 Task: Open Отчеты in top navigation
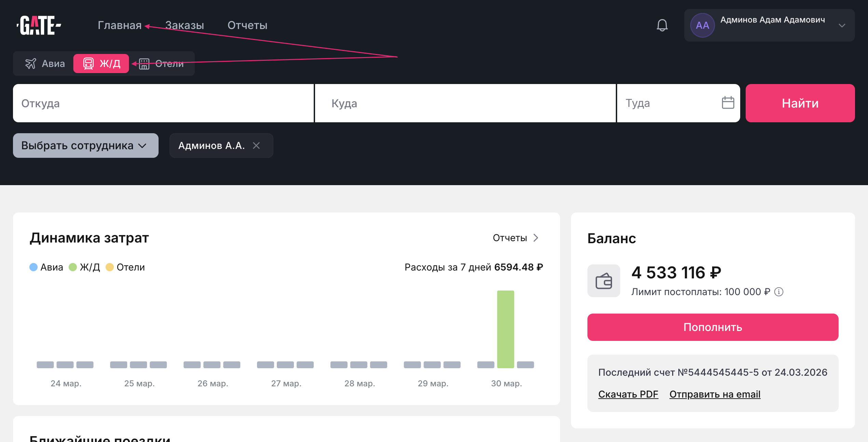click(x=247, y=25)
